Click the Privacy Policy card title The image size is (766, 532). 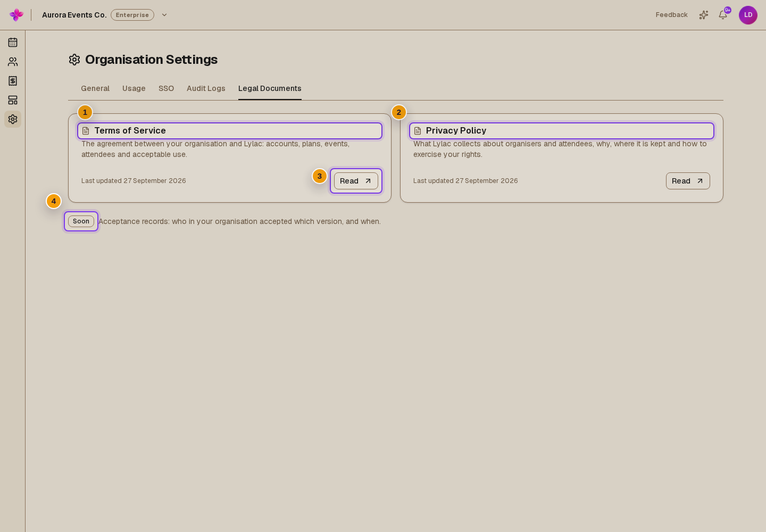click(x=456, y=131)
